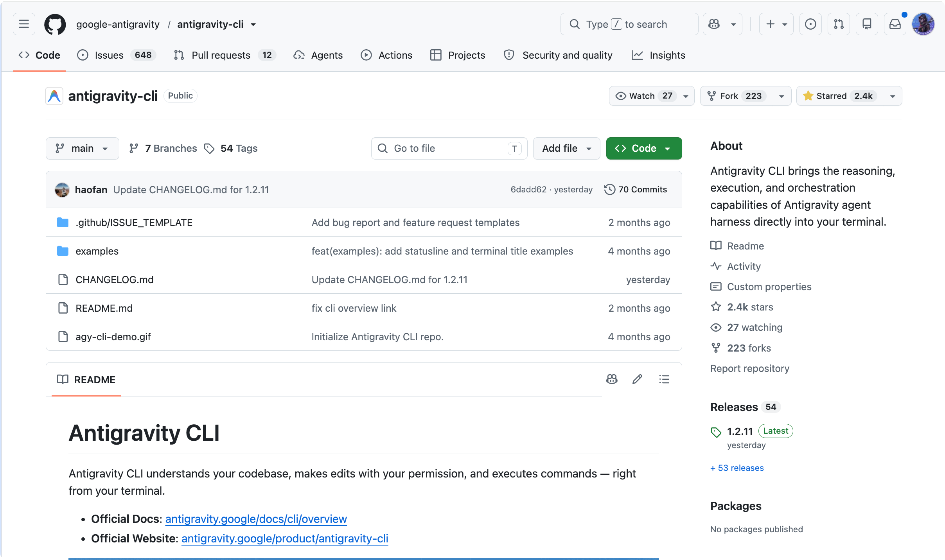View the + 53 releases link
This screenshot has width=945, height=560.
coord(737,468)
